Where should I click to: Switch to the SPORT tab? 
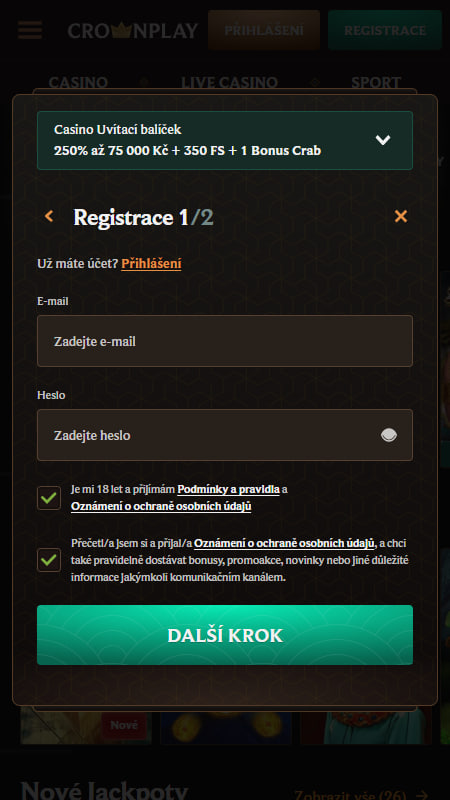(376, 82)
